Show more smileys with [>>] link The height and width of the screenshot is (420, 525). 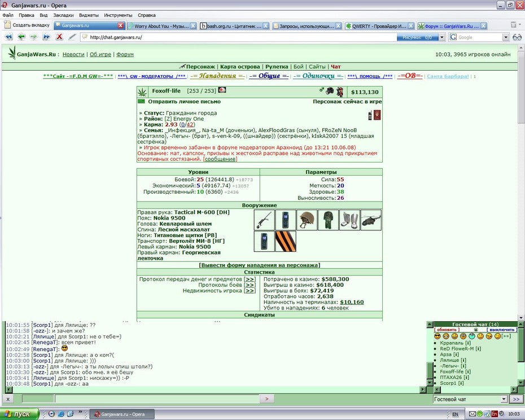506,336
